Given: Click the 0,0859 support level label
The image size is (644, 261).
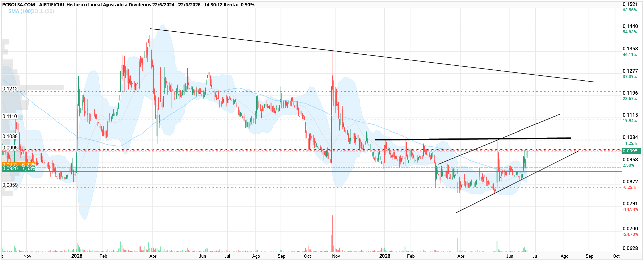Looking at the screenshot, I should [x=10, y=185].
